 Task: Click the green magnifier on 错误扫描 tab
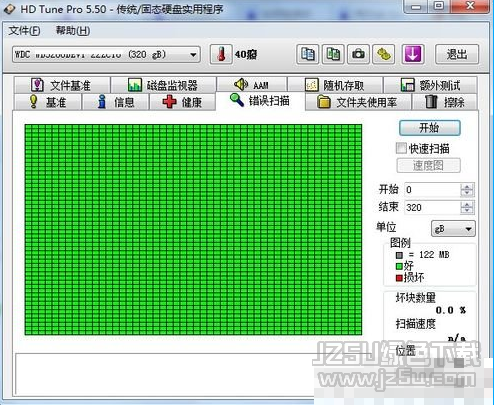pos(237,100)
